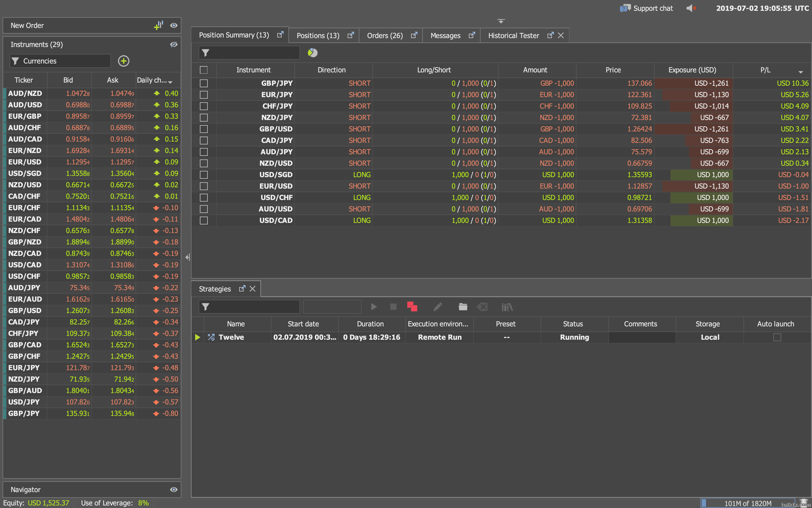Sort strategies by Start date header
This screenshot has width=812, height=508.
(x=304, y=324)
